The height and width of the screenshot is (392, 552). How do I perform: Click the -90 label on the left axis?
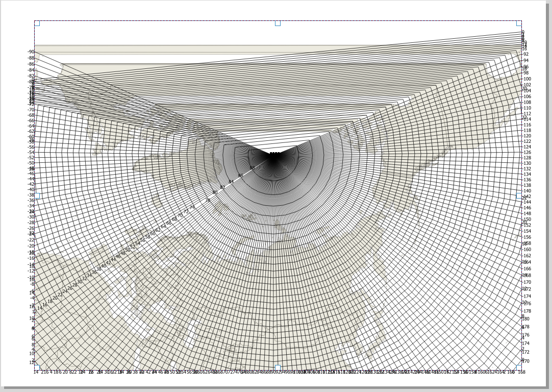(x=30, y=51)
